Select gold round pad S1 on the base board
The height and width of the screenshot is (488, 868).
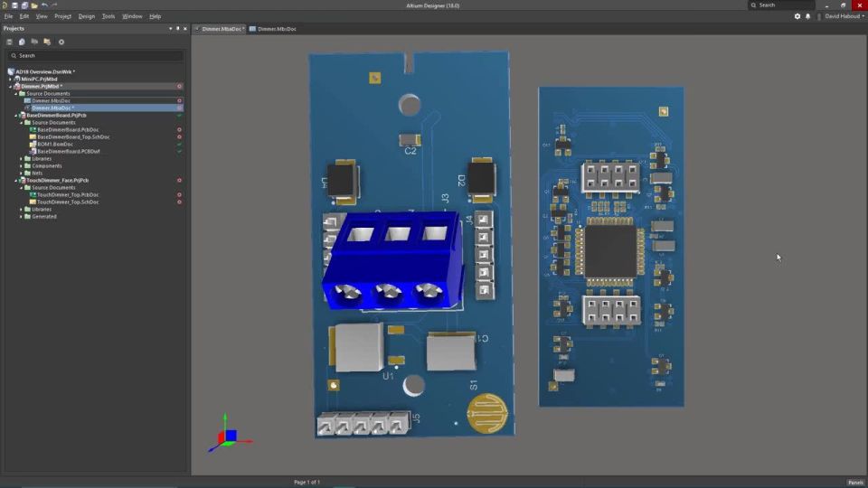point(487,413)
